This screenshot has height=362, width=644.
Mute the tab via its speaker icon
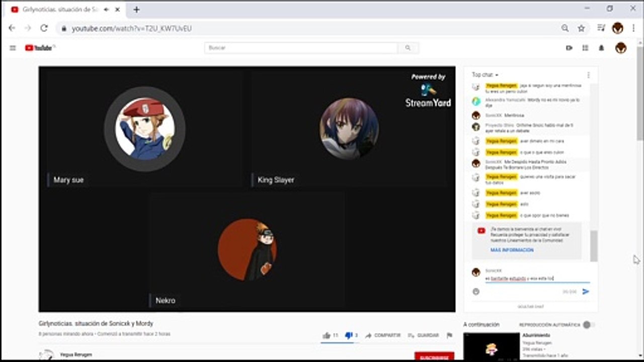(x=106, y=9)
